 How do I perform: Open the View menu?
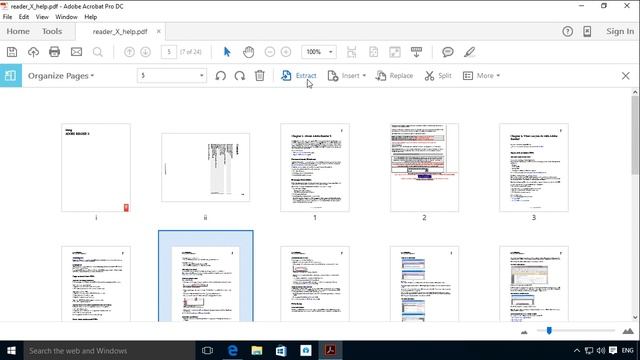tap(42, 17)
